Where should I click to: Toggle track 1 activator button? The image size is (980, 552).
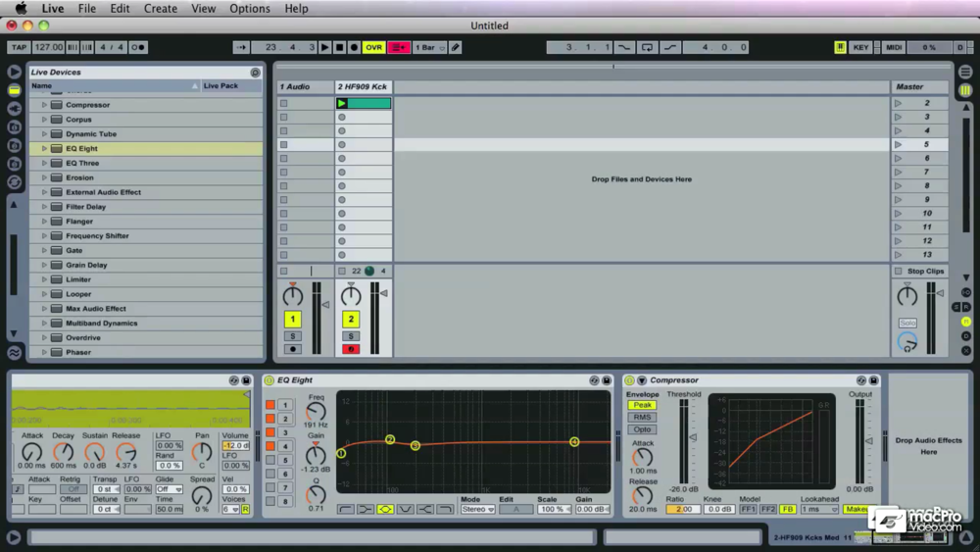[292, 320]
